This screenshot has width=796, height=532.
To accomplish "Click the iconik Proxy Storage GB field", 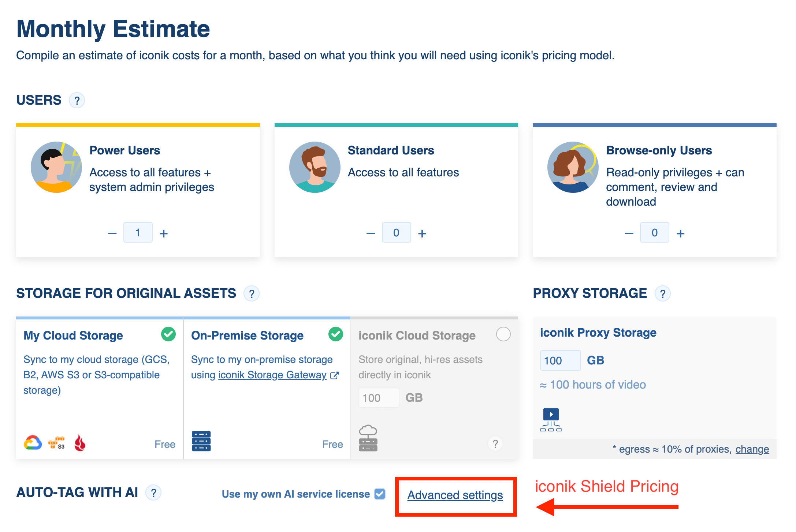I will pos(560,361).
